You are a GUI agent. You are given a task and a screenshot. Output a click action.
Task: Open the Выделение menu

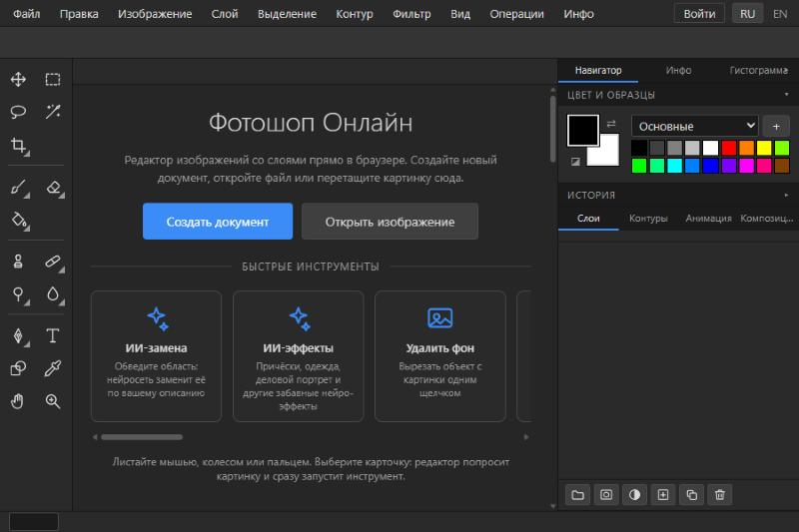[287, 14]
